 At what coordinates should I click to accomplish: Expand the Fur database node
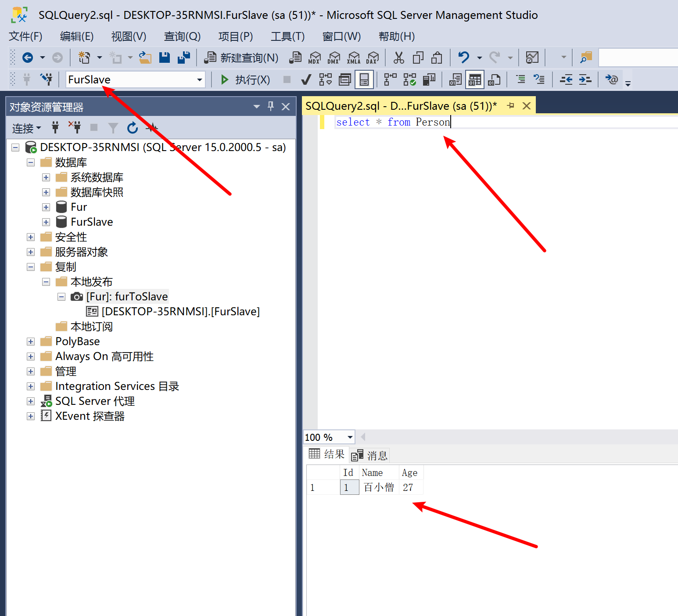point(46,207)
